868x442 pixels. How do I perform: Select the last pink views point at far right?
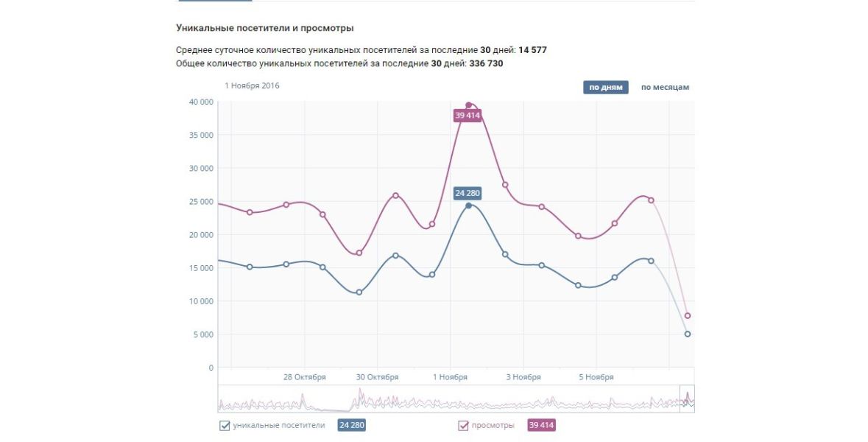[688, 316]
